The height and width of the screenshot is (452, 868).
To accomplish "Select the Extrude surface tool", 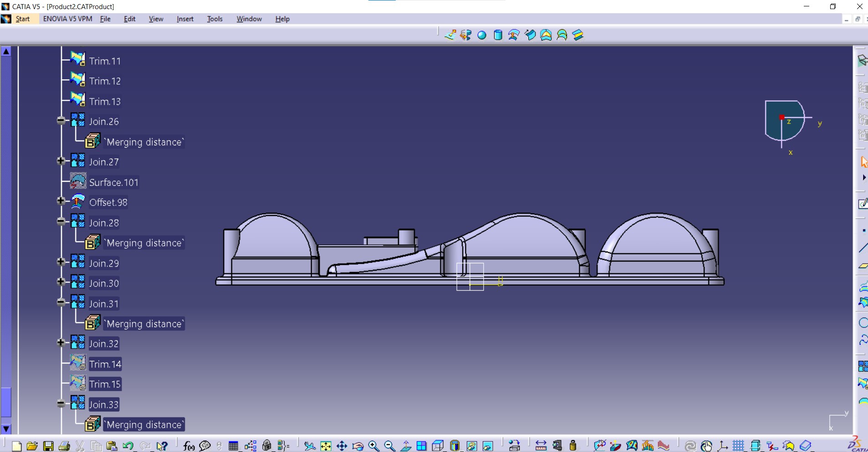I will coord(450,35).
